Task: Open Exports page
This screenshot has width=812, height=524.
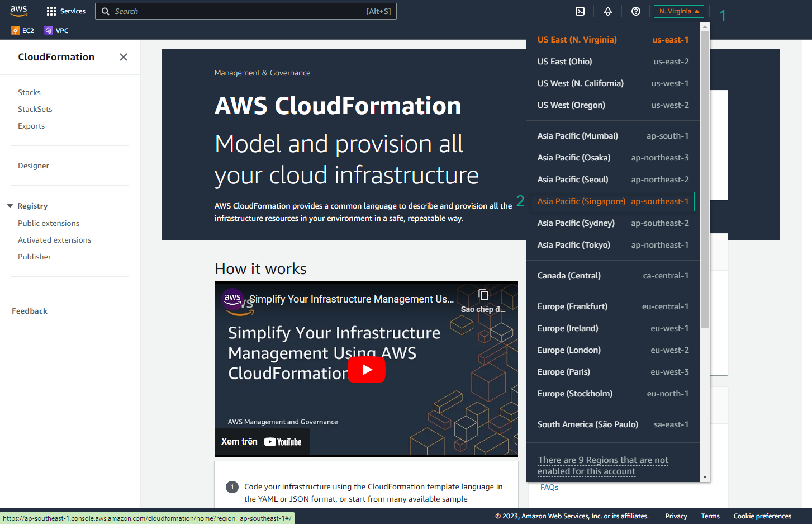Action: click(31, 126)
